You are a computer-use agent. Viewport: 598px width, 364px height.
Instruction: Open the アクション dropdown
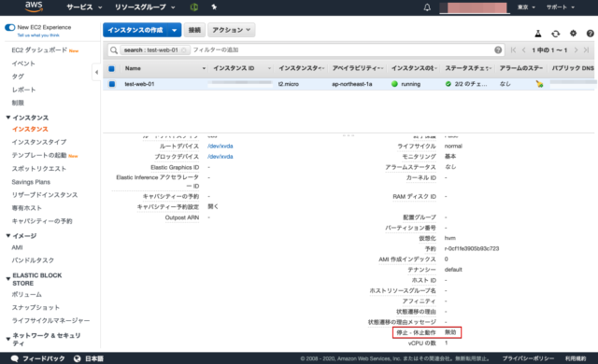click(x=232, y=30)
